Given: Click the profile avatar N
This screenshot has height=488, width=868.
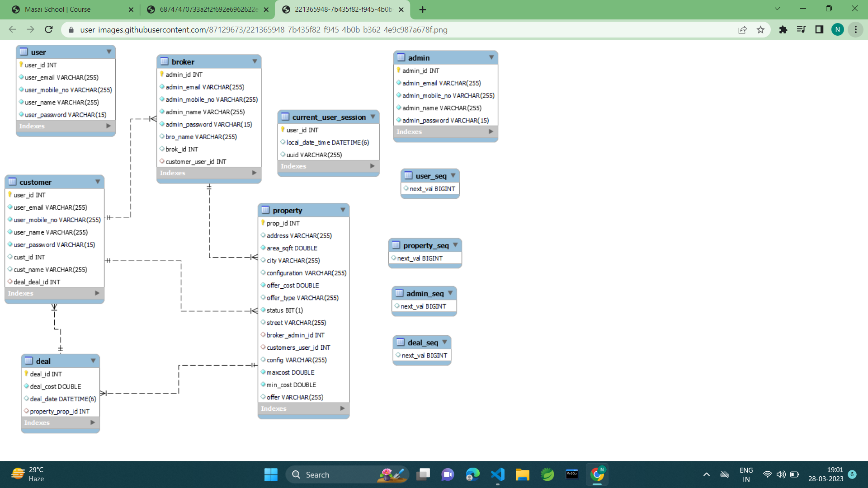Looking at the screenshot, I should 837,30.
